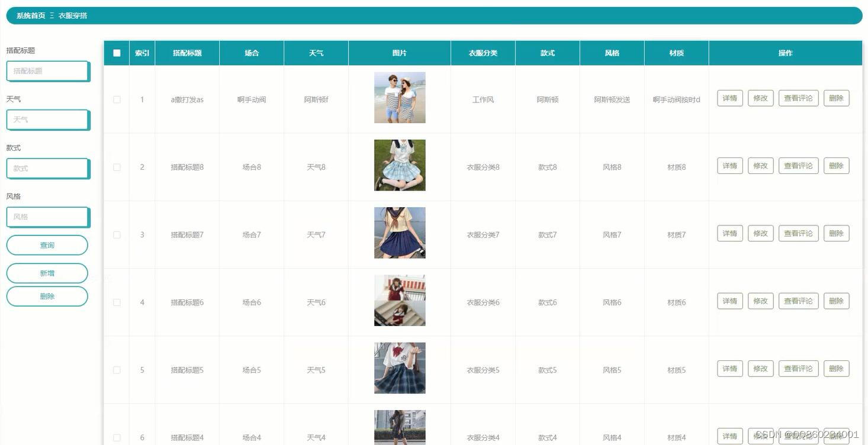Click the 删除 button in left sidebar
This screenshot has height=445, width=868.
click(x=47, y=296)
